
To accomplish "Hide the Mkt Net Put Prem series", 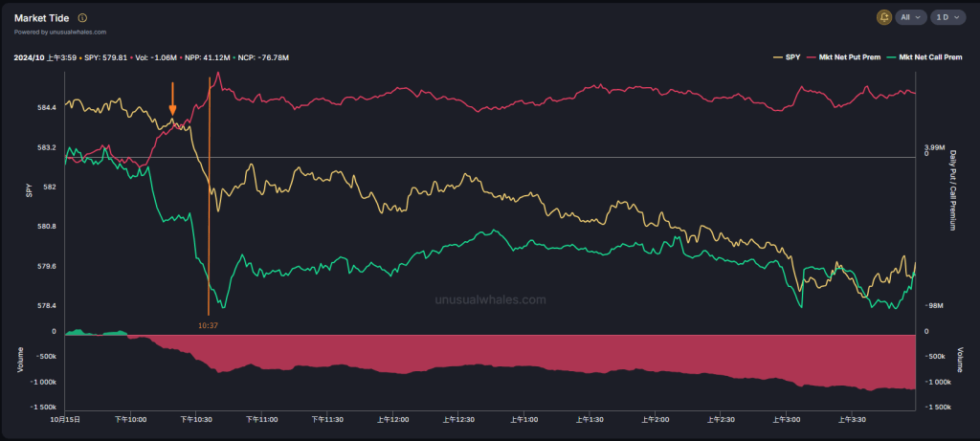I will [x=844, y=58].
